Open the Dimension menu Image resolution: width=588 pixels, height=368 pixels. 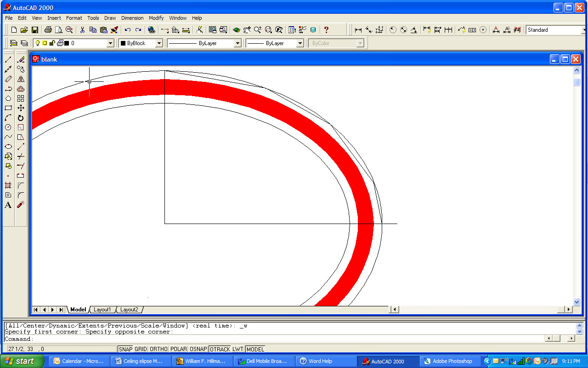[x=132, y=18]
